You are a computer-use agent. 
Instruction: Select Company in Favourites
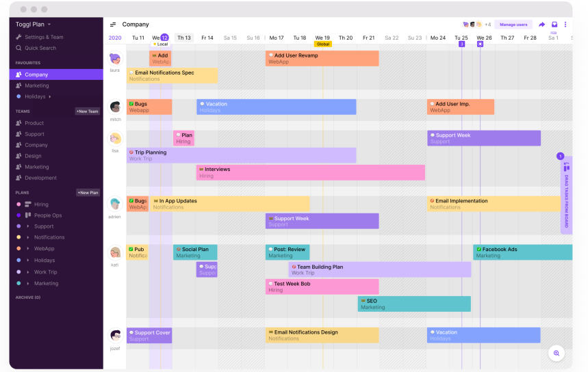[56, 75]
